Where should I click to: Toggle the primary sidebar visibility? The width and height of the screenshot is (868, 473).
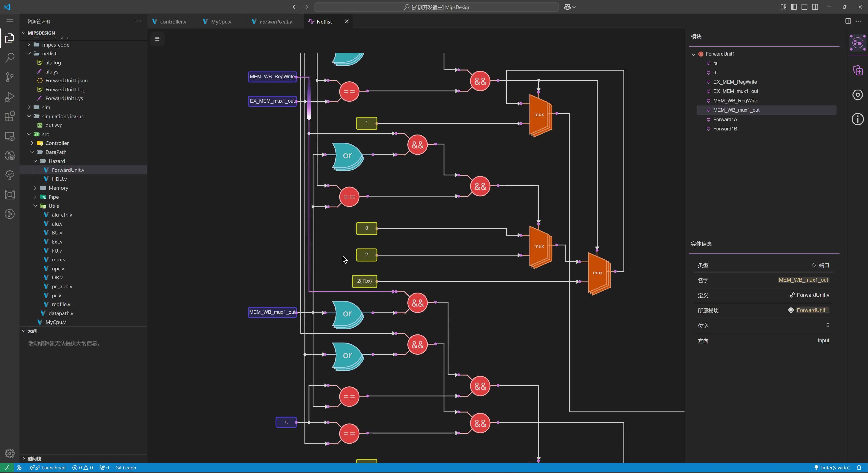(794, 7)
